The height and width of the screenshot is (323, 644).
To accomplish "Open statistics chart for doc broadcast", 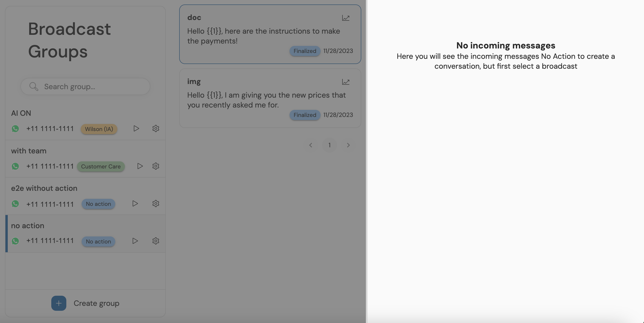I will click(346, 18).
